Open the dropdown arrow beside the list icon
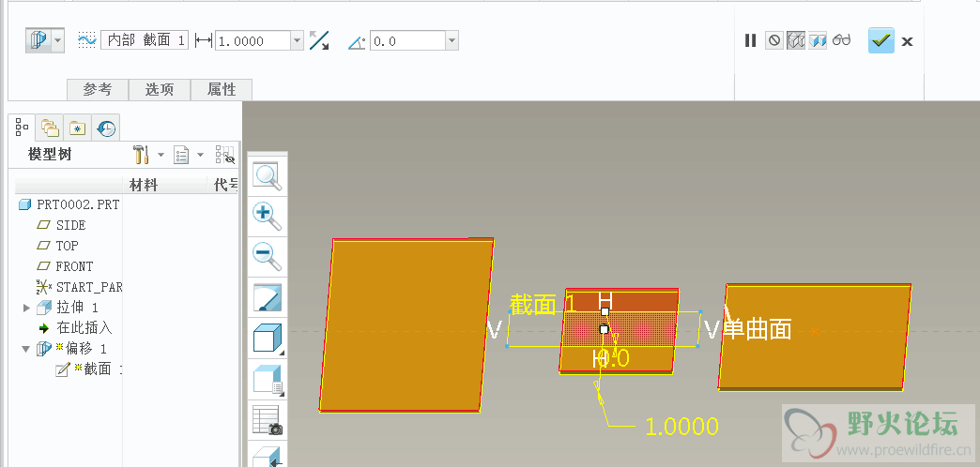 (x=201, y=154)
